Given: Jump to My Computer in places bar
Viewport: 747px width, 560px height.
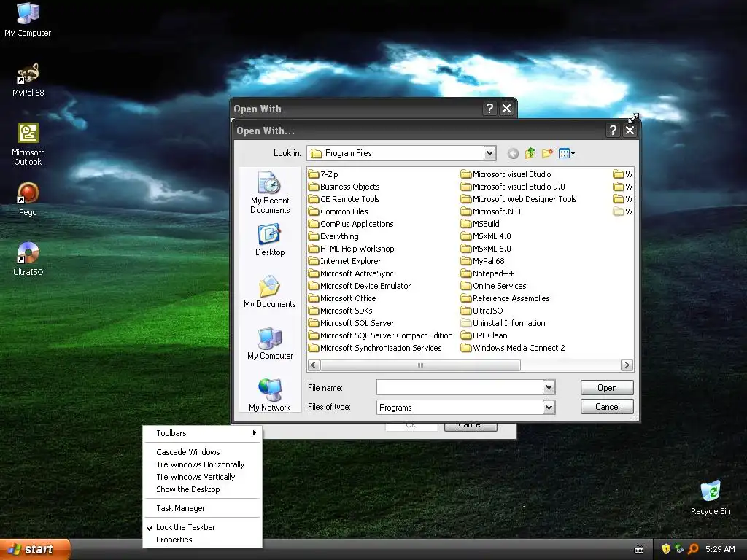Looking at the screenshot, I should pos(270,344).
